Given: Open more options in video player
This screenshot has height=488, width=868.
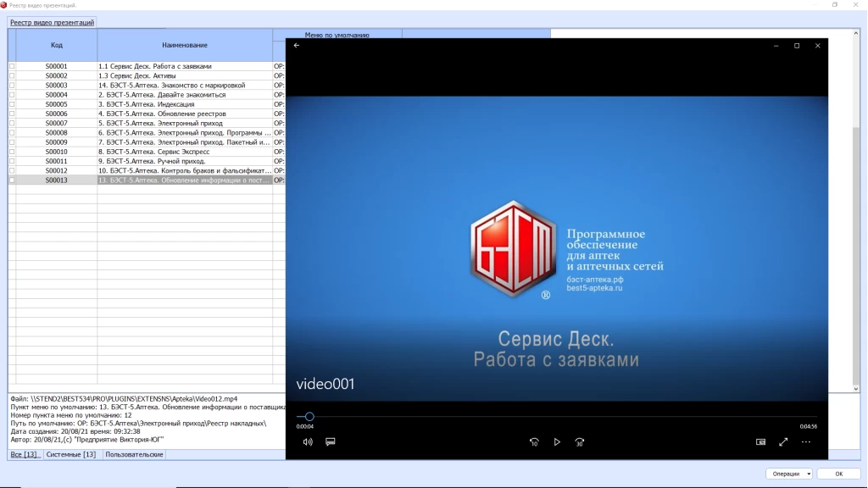Looking at the screenshot, I should [x=806, y=442].
